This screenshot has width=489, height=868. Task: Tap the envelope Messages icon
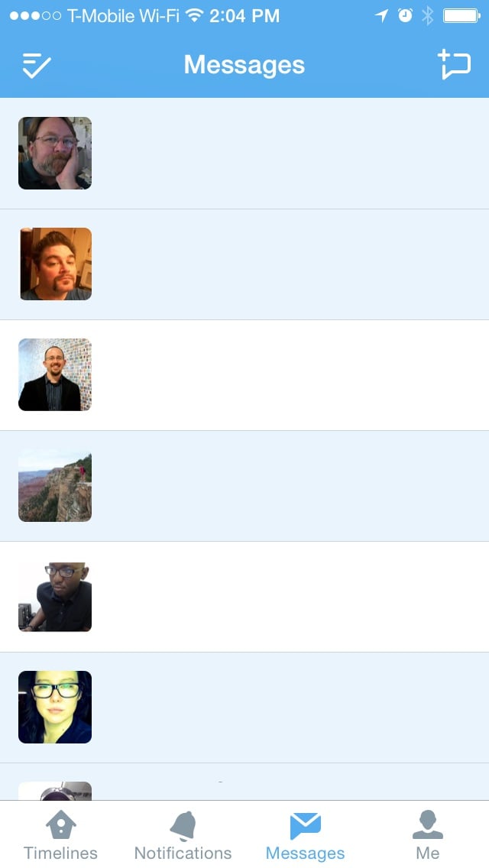point(305,826)
